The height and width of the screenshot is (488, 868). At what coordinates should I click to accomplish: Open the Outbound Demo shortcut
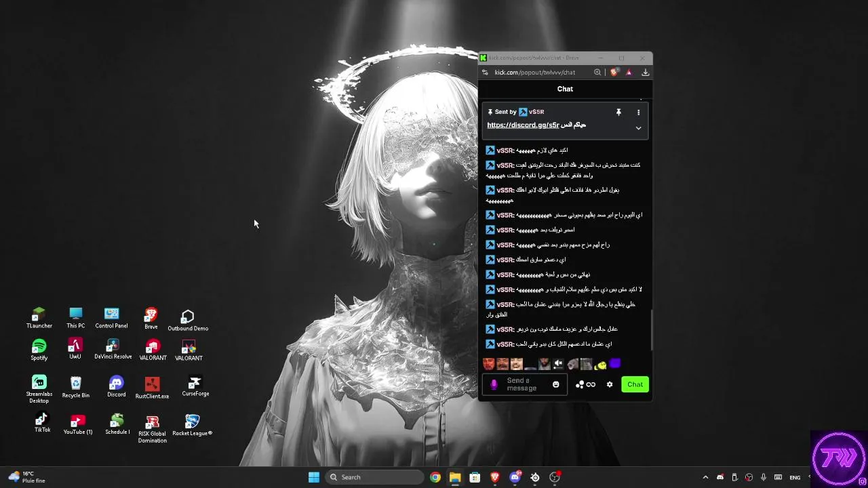click(x=188, y=320)
